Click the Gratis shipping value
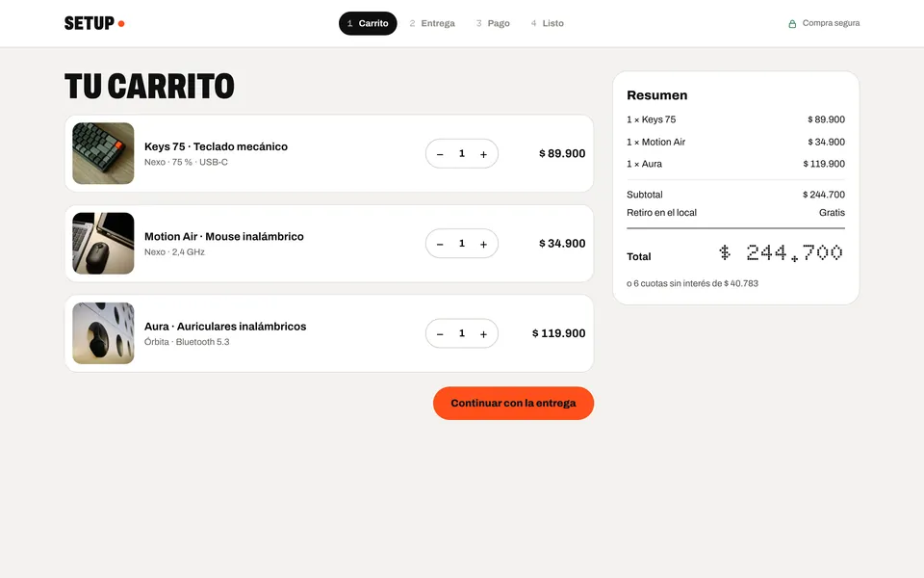924x578 pixels. [832, 212]
